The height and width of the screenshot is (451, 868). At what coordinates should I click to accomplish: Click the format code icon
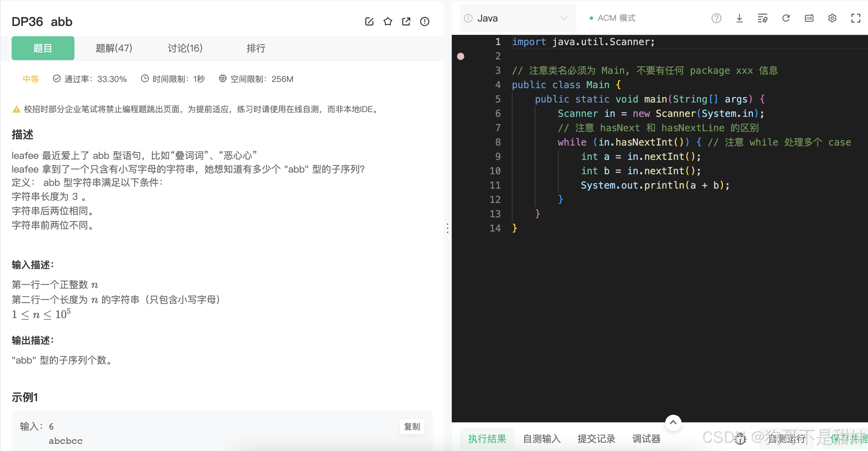(x=762, y=18)
